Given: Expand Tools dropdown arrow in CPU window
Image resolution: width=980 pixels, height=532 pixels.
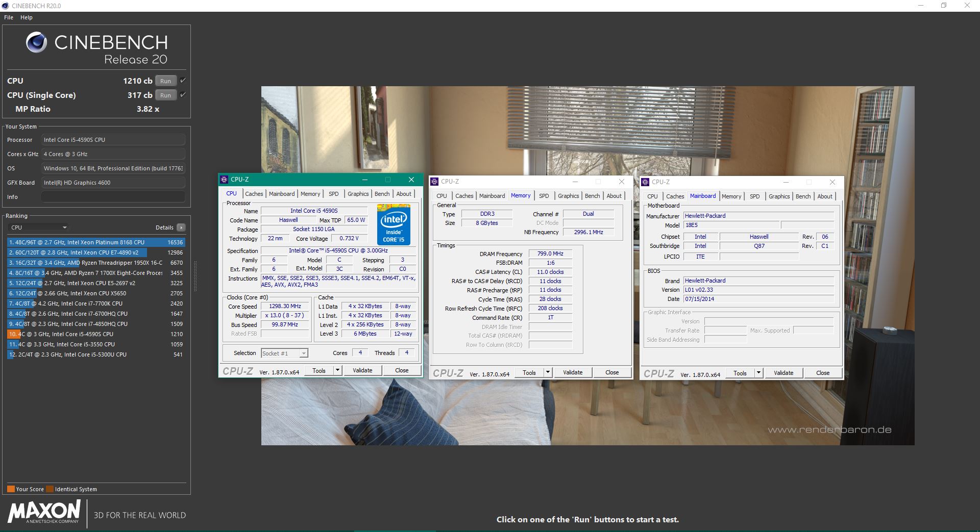Looking at the screenshot, I should point(337,370).
